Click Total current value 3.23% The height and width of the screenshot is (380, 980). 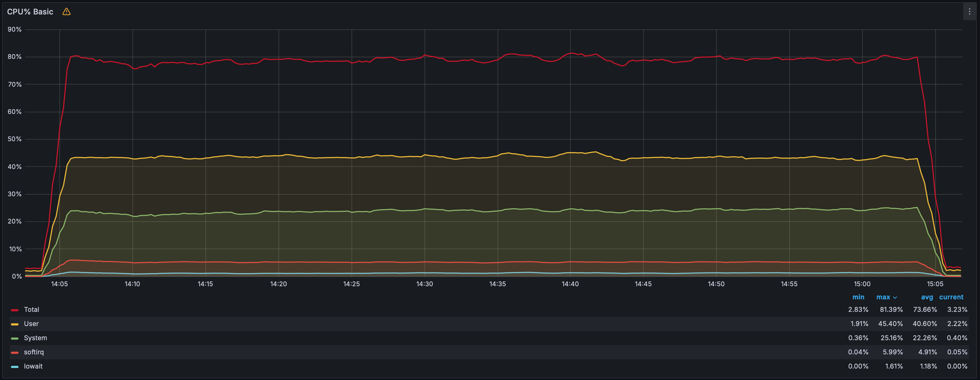(x=957, y=310)
